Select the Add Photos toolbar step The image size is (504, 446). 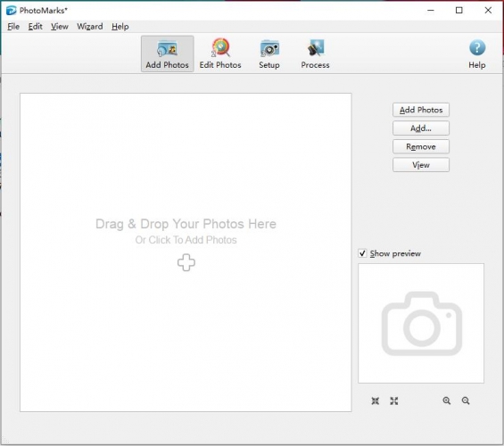coord(167,54)
